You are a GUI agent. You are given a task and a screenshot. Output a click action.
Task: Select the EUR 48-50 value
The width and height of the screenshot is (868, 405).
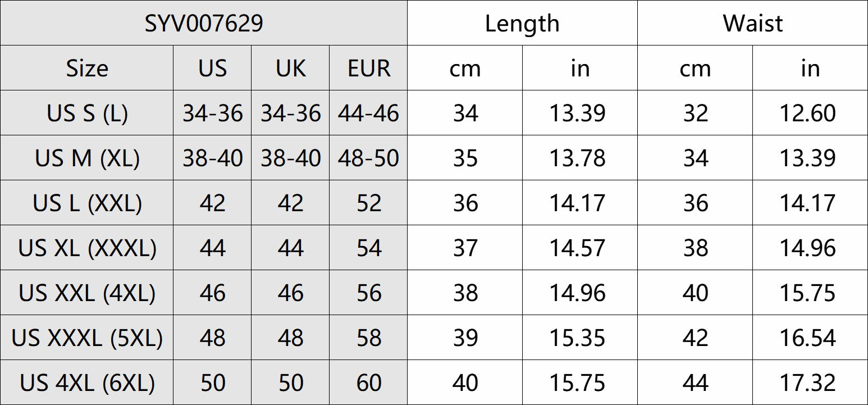(x=369, y=158)
